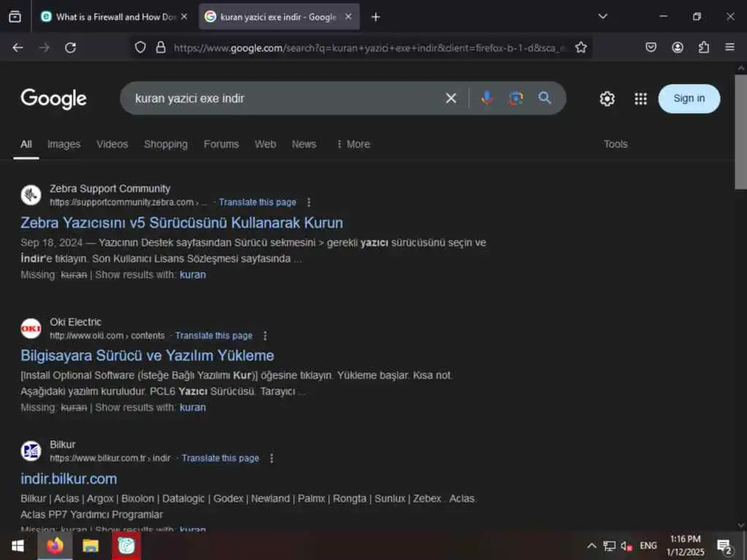The width and height of the screenshot is (747, 560).
Task: Show hidden system tray icons
Action: click(x=591, y=545)
